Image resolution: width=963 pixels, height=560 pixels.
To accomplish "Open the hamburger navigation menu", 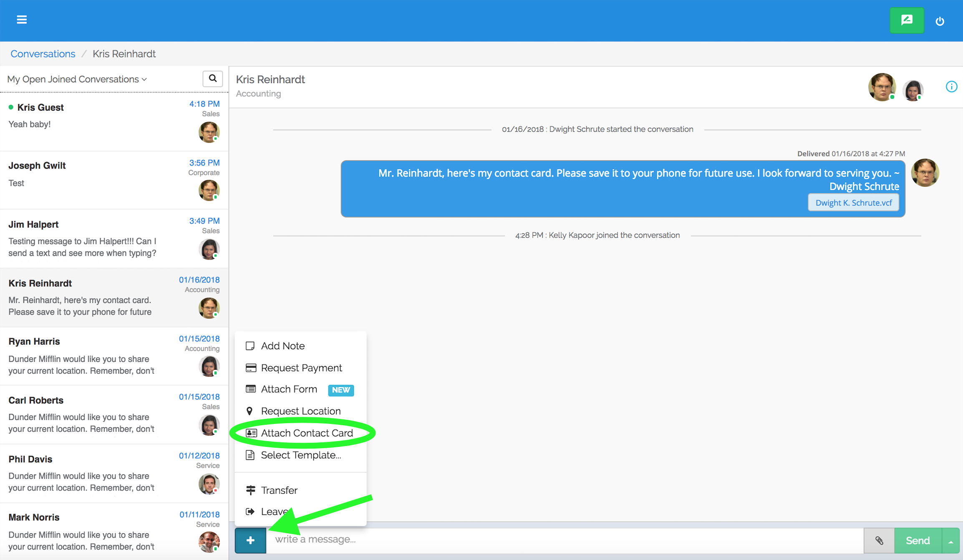I will (x=22, y=20).
